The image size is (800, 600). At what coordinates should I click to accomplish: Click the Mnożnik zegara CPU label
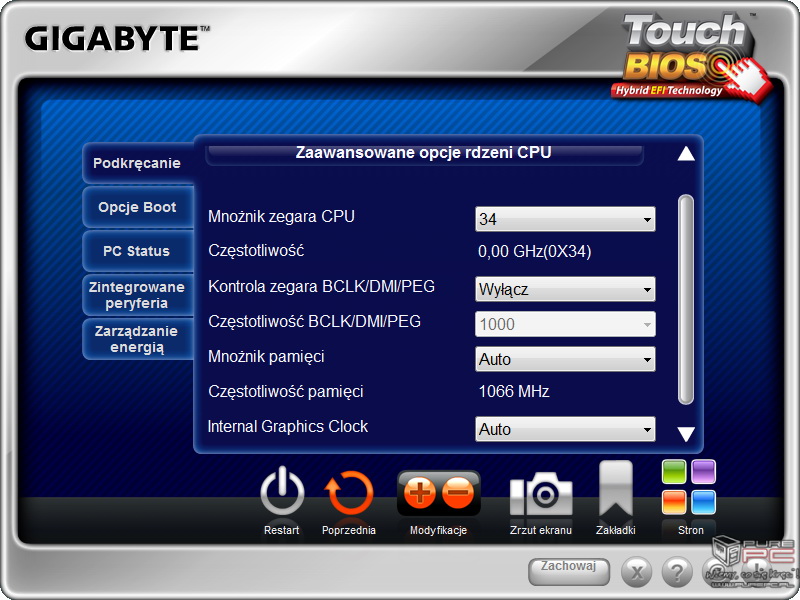[281, 217]
